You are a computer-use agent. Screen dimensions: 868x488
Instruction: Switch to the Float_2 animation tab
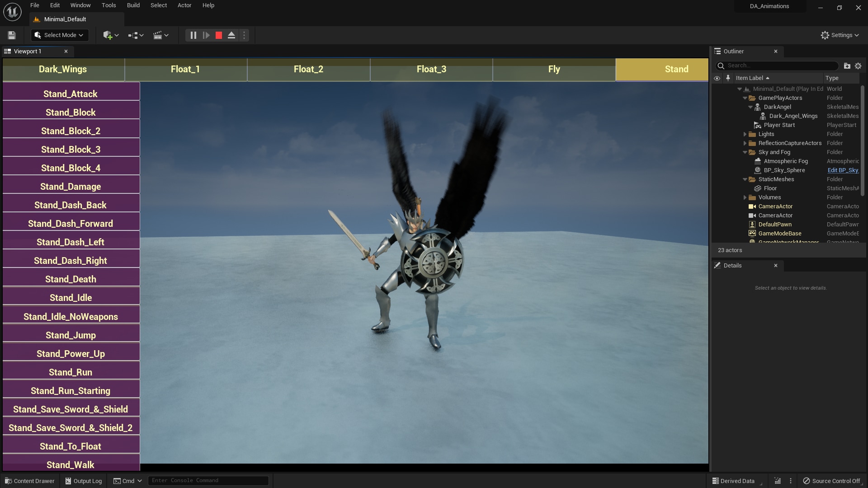308,69
